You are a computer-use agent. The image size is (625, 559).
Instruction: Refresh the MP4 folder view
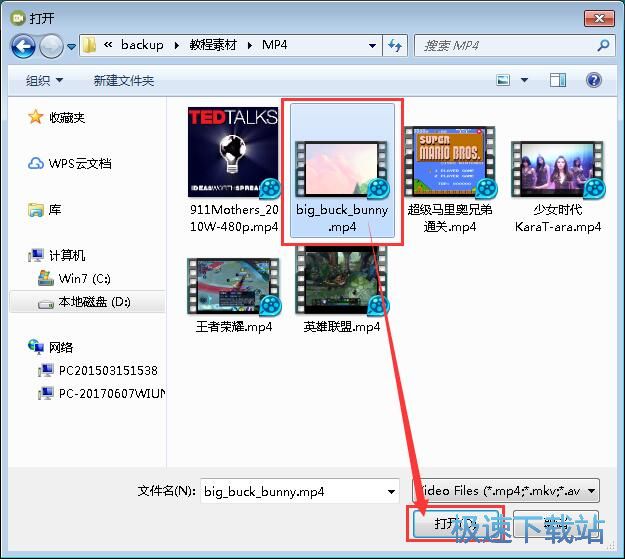(x=395, y=46)
